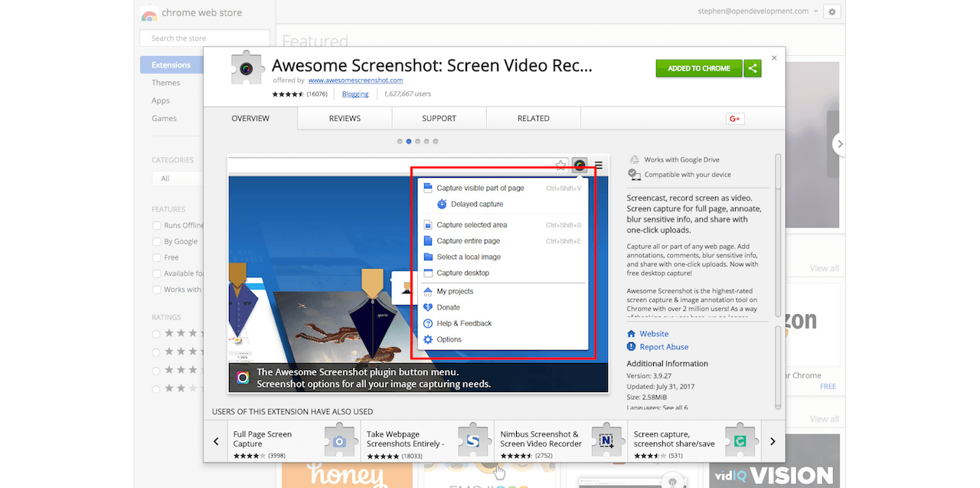Click the Capture selected area icon
Viewport: 980px width, 488px height.
coord(428,224)
